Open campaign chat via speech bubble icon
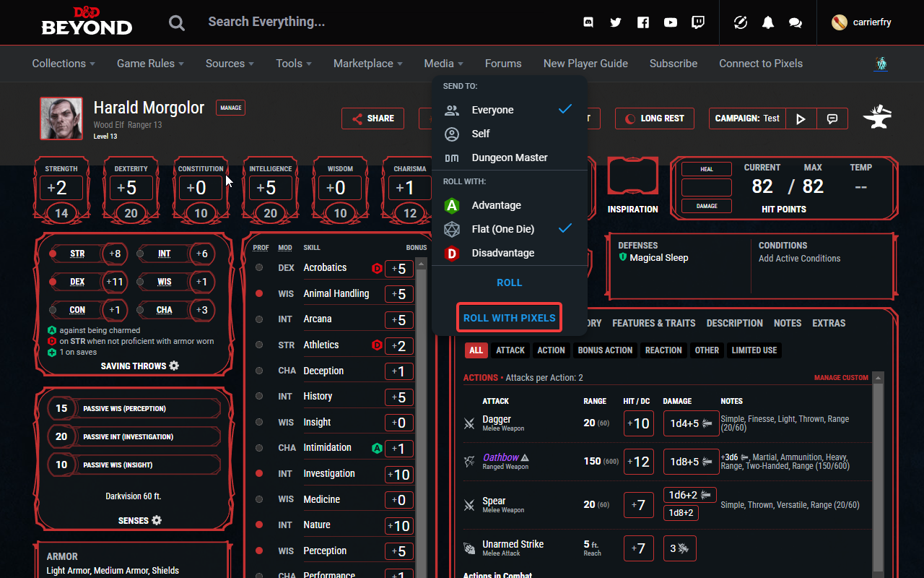Image resolution: width=924 pixels, height=578 pixels. (834, 118)
